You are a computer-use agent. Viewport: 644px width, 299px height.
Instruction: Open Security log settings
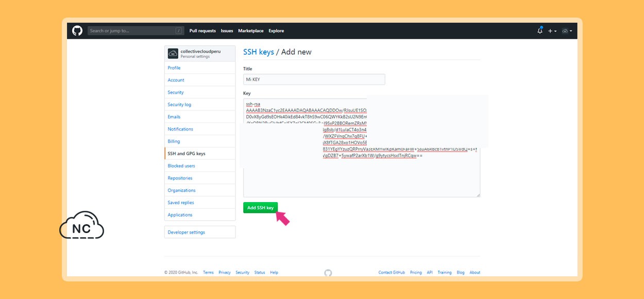200,105
